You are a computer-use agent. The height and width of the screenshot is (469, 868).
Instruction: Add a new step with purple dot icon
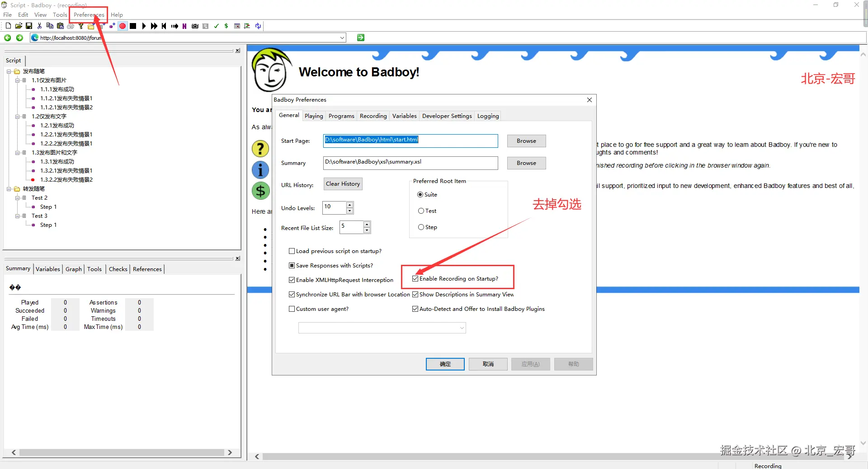pos(112,26)
